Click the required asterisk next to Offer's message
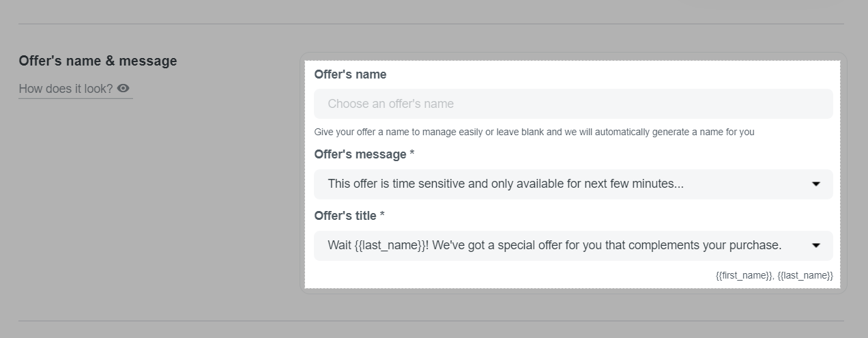Screen dimensions: 868x338 412,154
